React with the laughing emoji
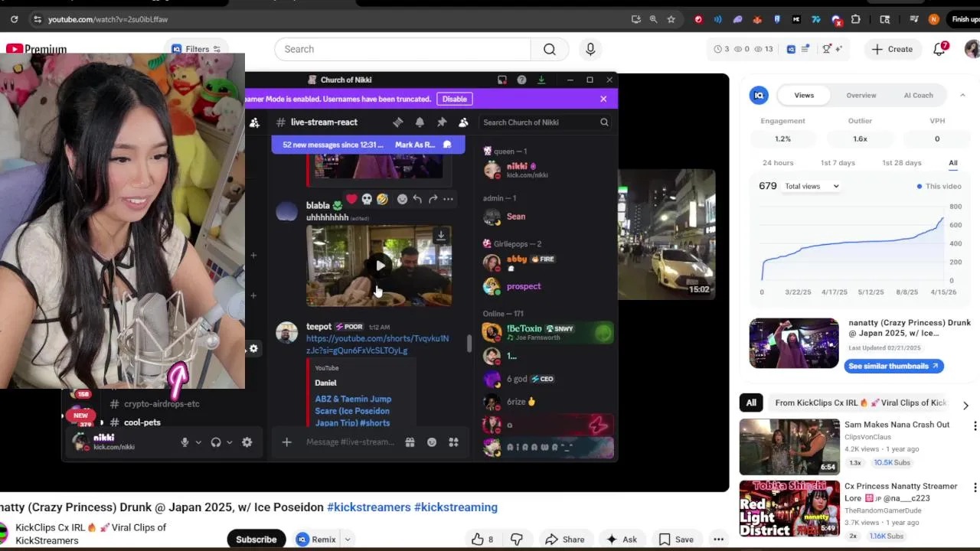Screen dimensions: 980x551 (382, 199)
